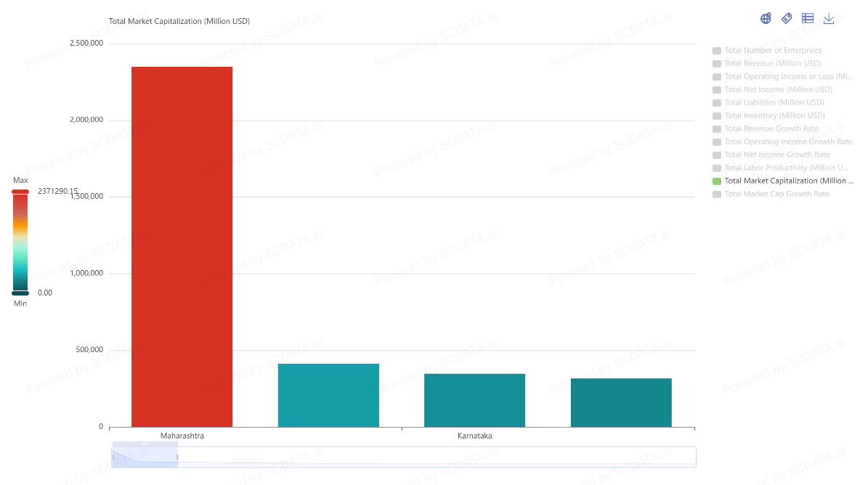Download chart as image
The width and height of the screenshot is (868, 485).
829,19
